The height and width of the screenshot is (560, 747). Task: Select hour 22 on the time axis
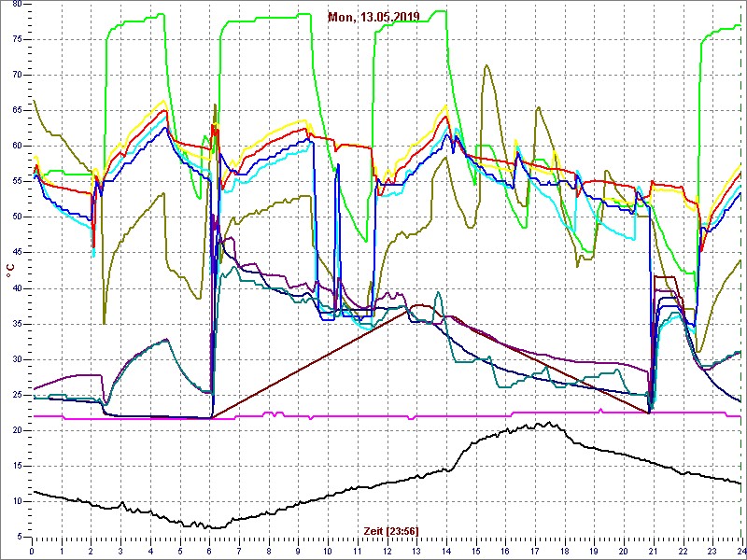point(683,551)
